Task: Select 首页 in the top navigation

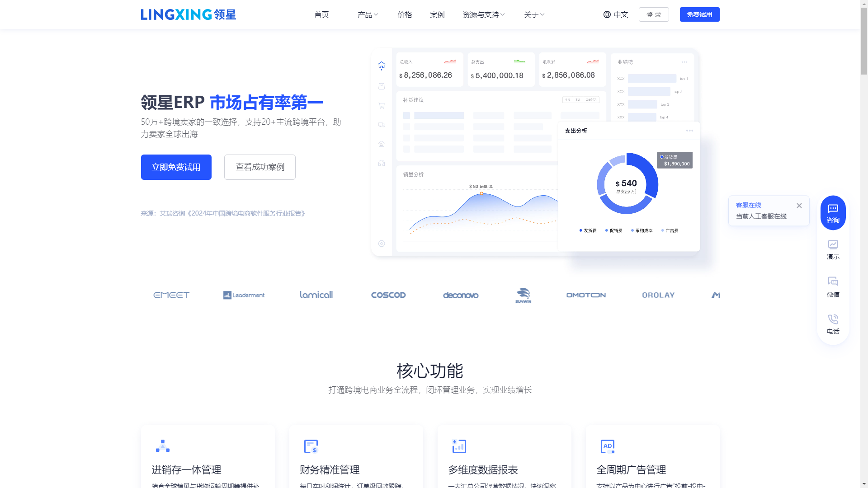Action: coord(321,14)
